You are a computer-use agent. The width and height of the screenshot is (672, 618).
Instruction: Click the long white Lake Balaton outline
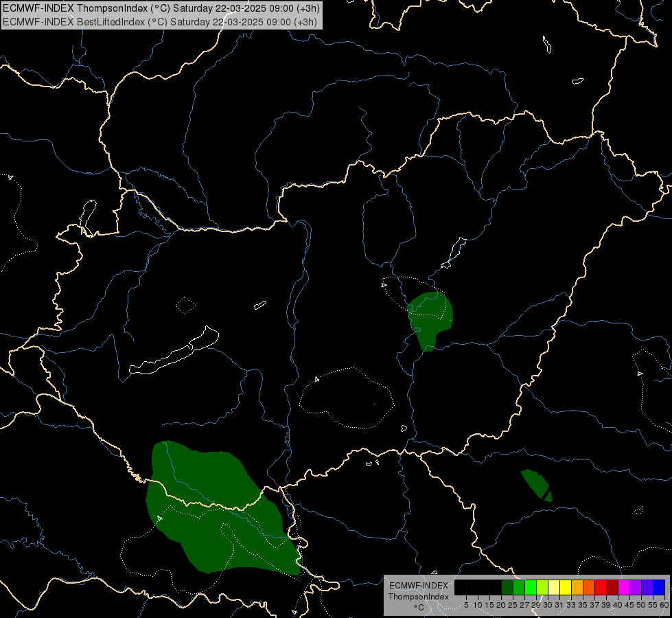point(174,350)
